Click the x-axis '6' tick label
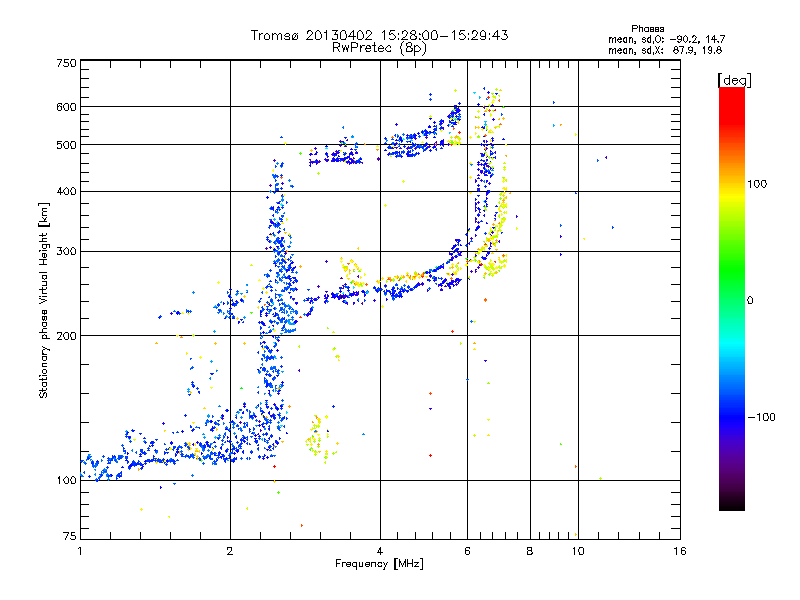Screen dimensions: 800x600 (467, 551)
